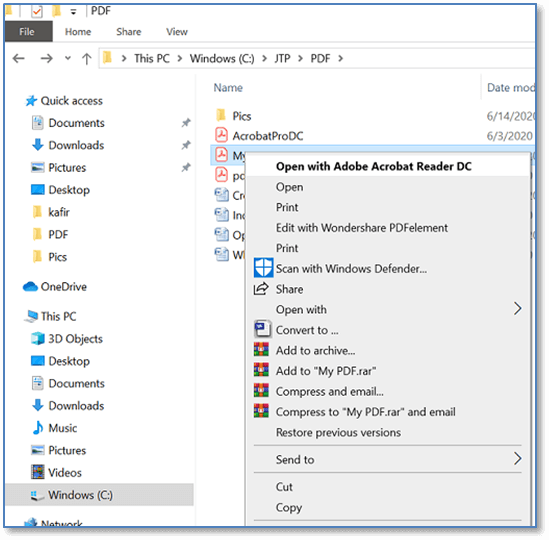Select Downloads under This PC
The width and height of the screenshot is (549, 540).
tap(76, 406)
